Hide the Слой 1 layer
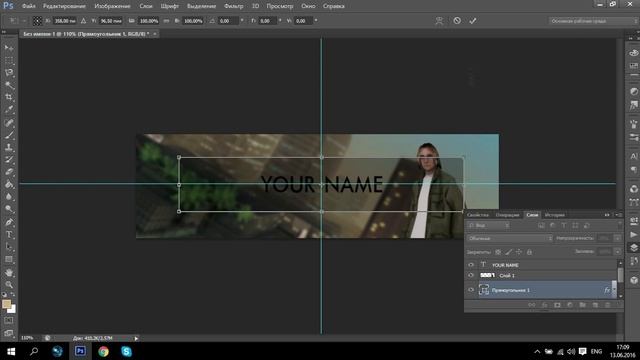This screenshot has height=360, width=640. 471,276
